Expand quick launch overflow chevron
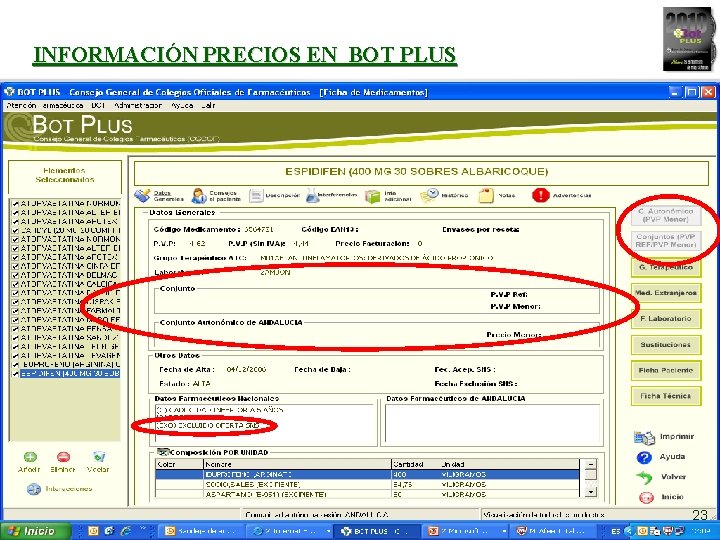The image size is (720, 540). [x=143, y=530]
